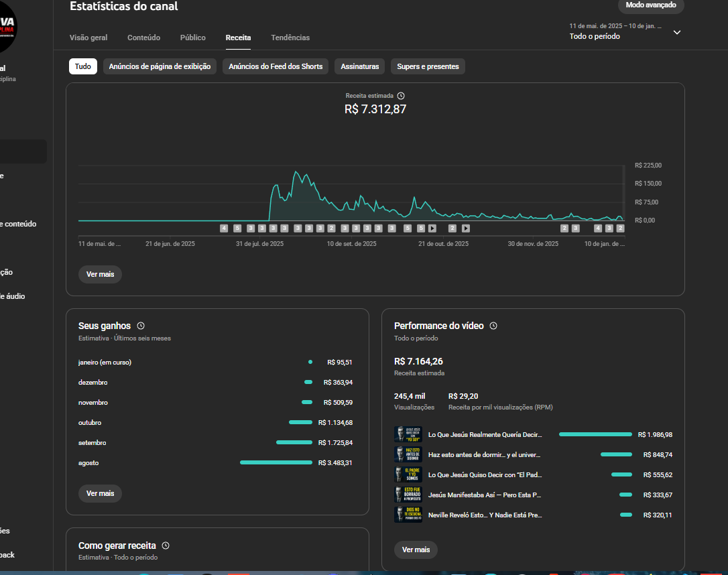728x575 pixels.
Task: Open the 'Neville Reveló Esto' video title link
Action: [485, 515]
